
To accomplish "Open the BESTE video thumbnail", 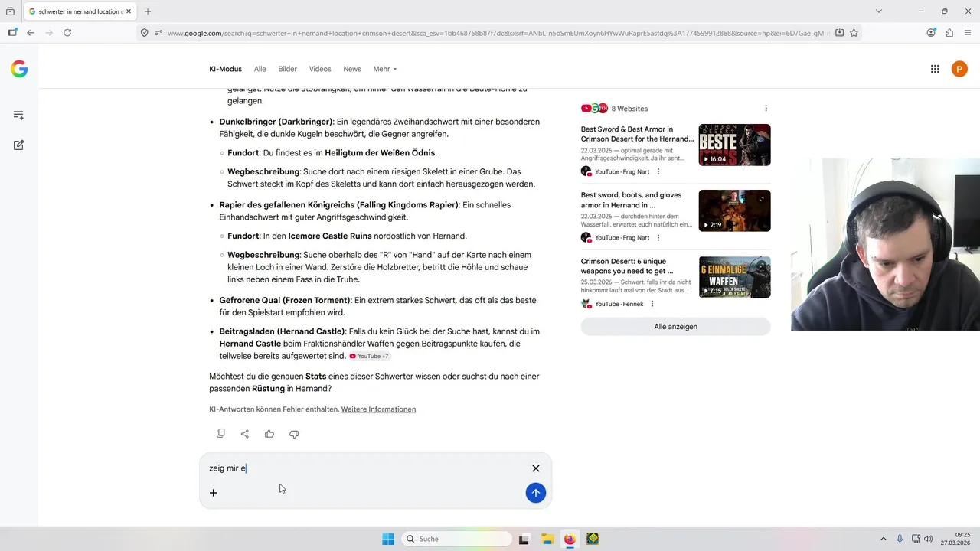I will 735,145.
